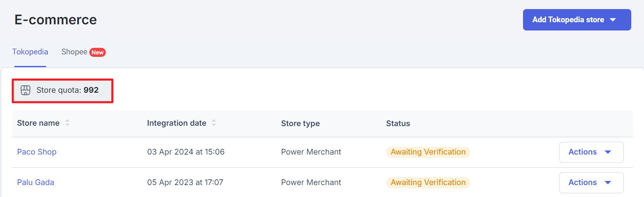The image size is (644, 197).
Task: Click the Store name column header
Action: pyautogui.click(x=38, y=123)
